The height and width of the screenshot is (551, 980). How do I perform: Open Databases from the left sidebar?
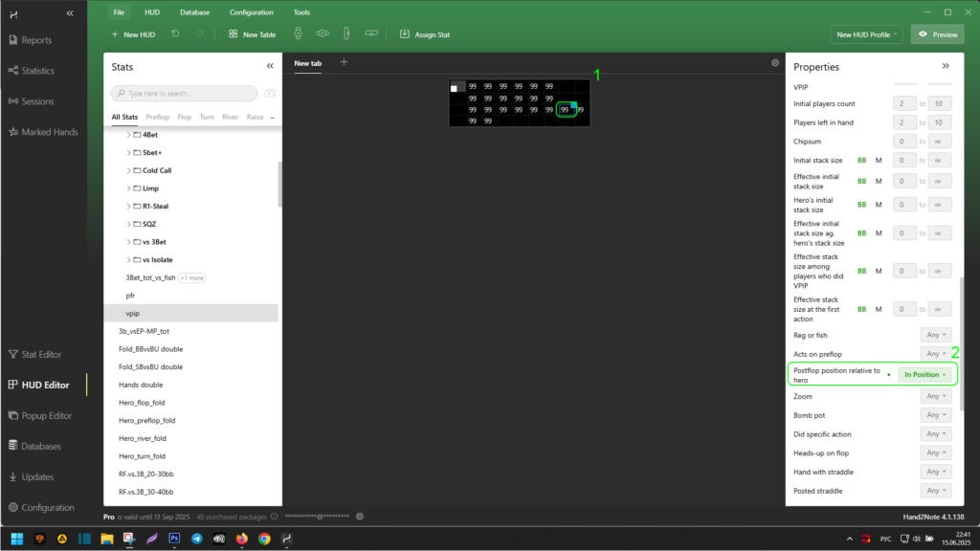pos(41,446)
